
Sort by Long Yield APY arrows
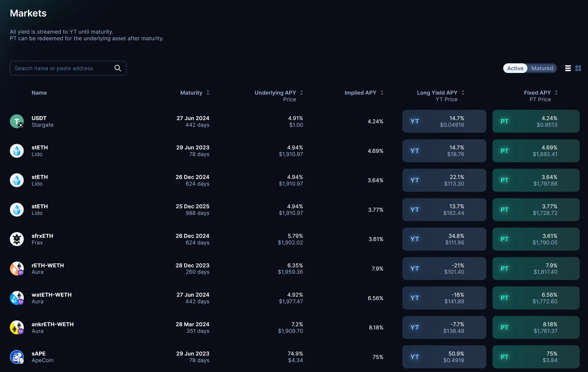pyautogui.click(x=463, y=93)
